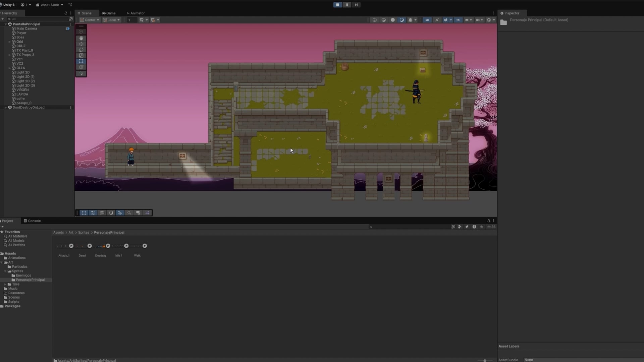This screenshot has width=644, height=362.
Task: Select the Rect transform tool
Action: (81, 61)
